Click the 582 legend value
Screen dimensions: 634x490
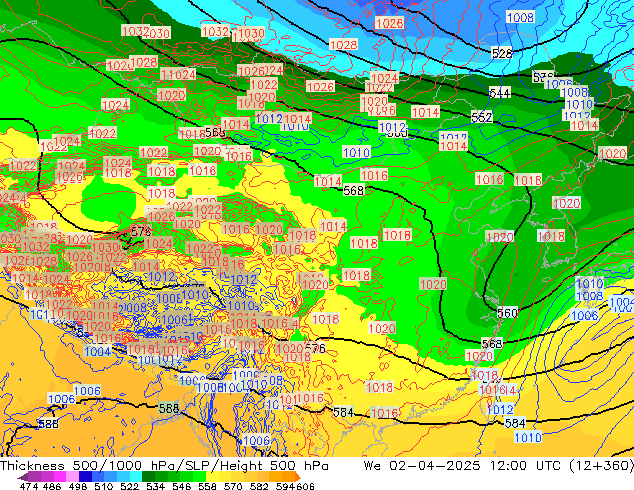(259, 486)
